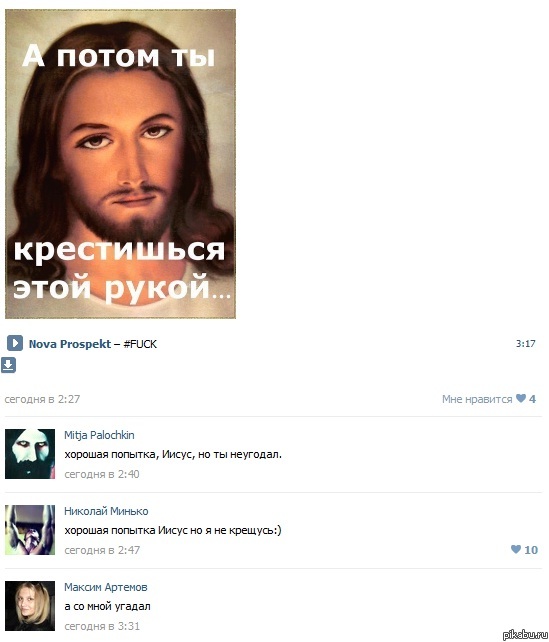Click comment timestamp "сегодня в 3:31"
The image size is (549, 642).
pos(102,626)
